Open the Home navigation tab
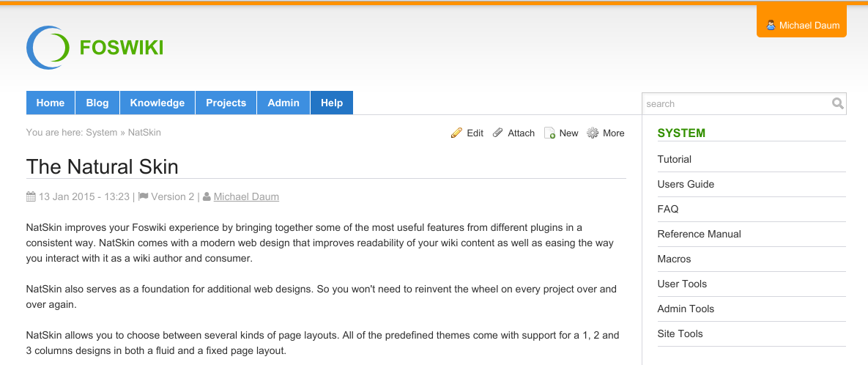This screenshot has width=868, height=365. point(51,103)
